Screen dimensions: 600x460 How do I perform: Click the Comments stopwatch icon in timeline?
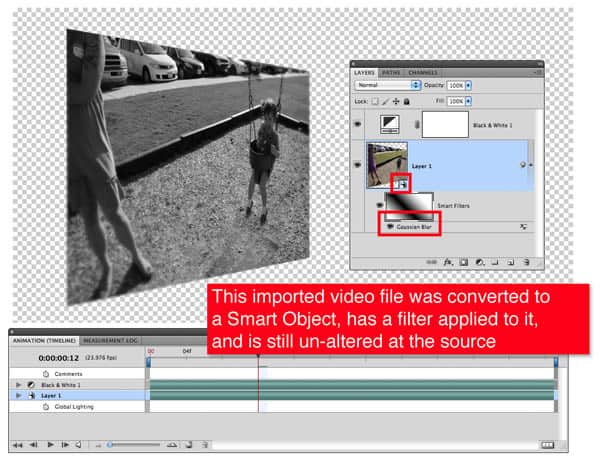46,372
